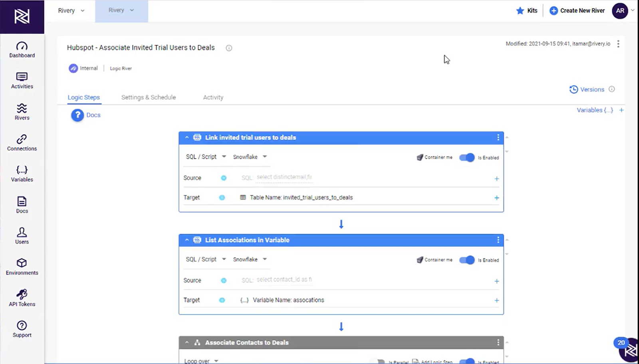Switch to the Activity tab
Viewport: 639px width, 364px height.
213,97
